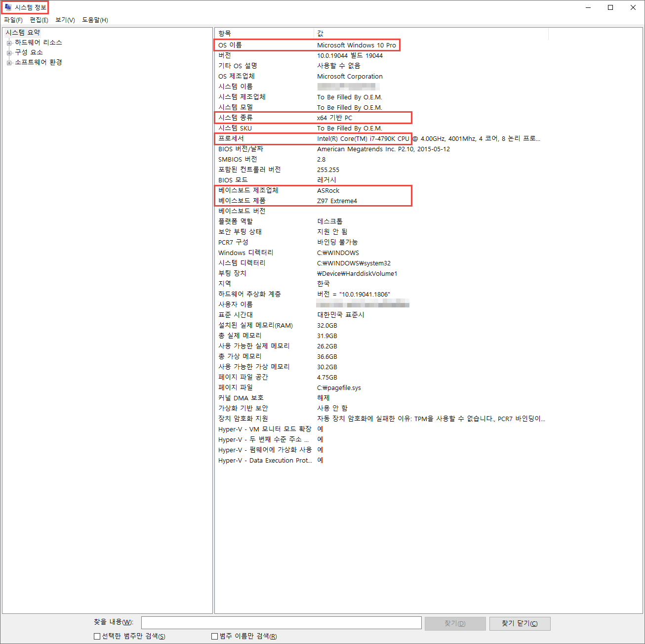The height and width of the screenshot is (644, 645).
Task: Select the 시스템 SKU row
Action: 382,128
